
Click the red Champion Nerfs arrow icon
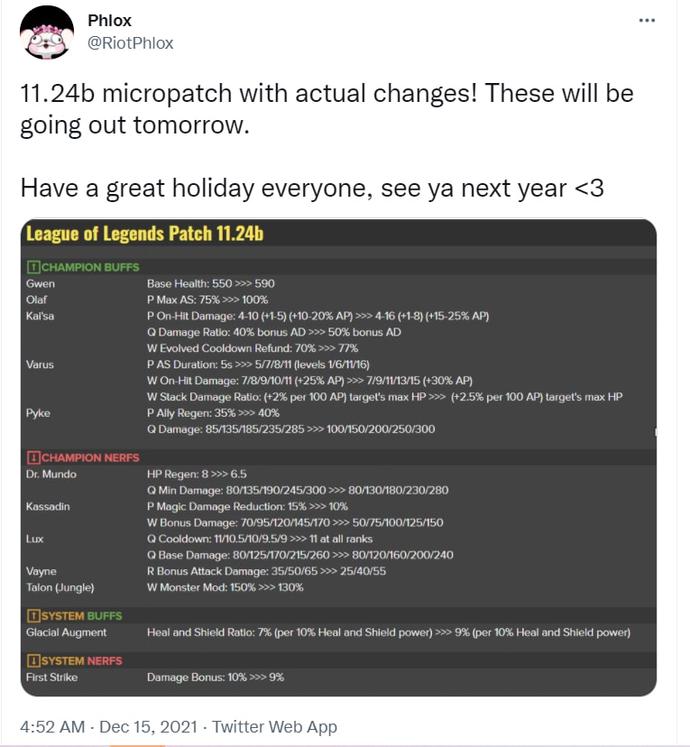[32, 457]
